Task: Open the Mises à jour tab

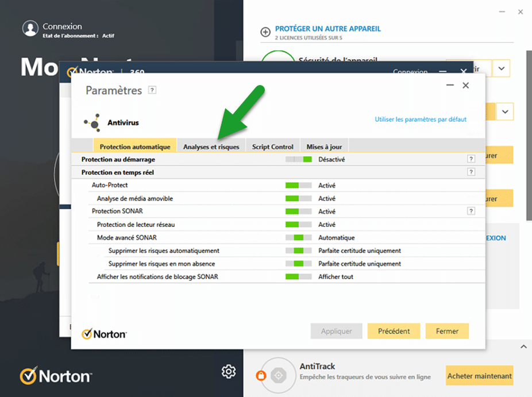Action: [x=324, y=147]
